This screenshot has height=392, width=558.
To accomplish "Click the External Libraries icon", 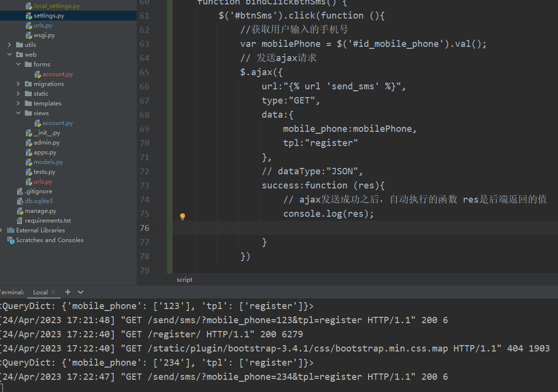I will point(11,230).
